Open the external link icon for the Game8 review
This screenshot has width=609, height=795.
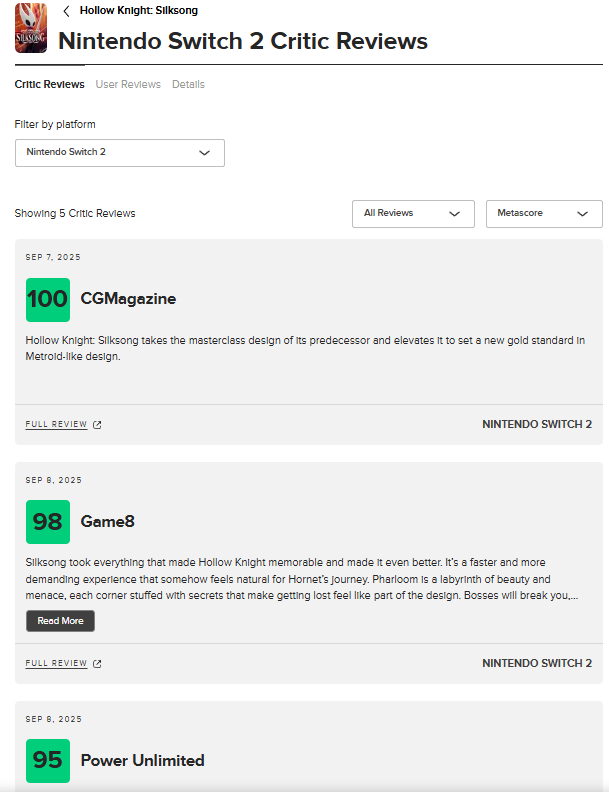(x=97, y=663)
